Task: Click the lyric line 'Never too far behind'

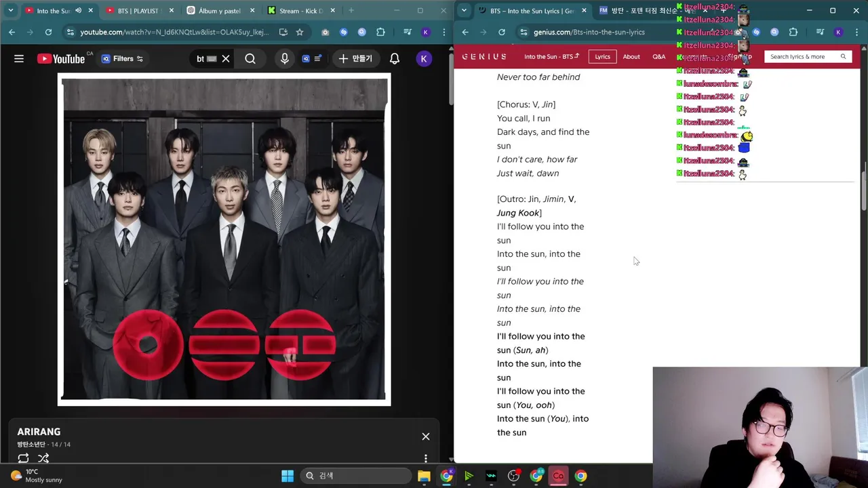Action: (538, 77)
